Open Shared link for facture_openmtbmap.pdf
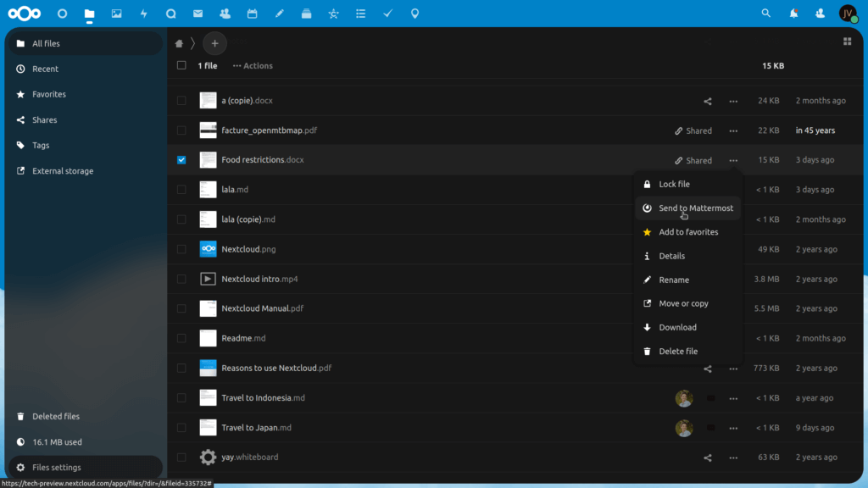The width and height of the screenshot is (868, 488). coord(693,131)
